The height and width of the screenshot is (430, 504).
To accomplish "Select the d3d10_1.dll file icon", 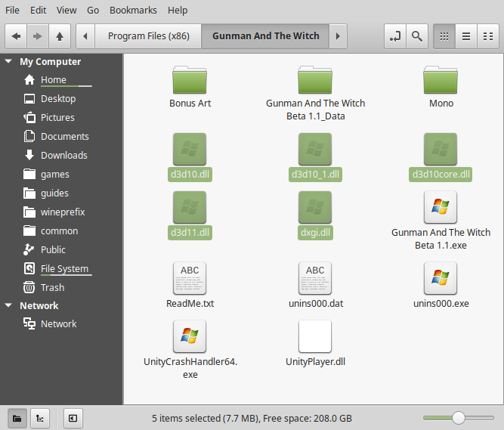I will pos(315,149).
